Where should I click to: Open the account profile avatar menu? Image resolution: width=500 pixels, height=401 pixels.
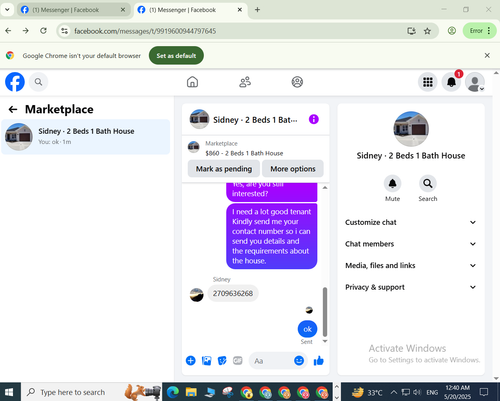pyautogui.click(x=475, y=82)
